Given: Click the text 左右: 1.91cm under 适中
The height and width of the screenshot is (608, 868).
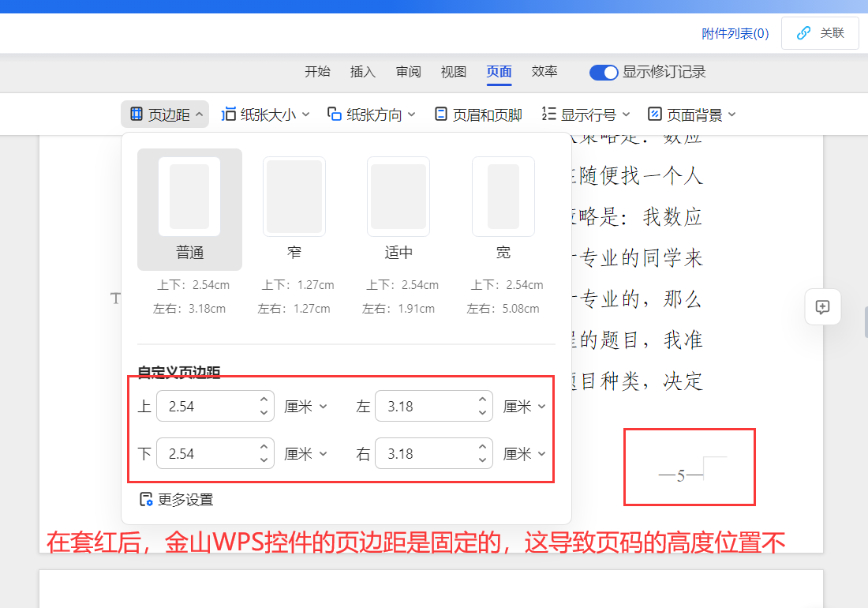Looking at the screenshot, I should click(x=398, y=309).
